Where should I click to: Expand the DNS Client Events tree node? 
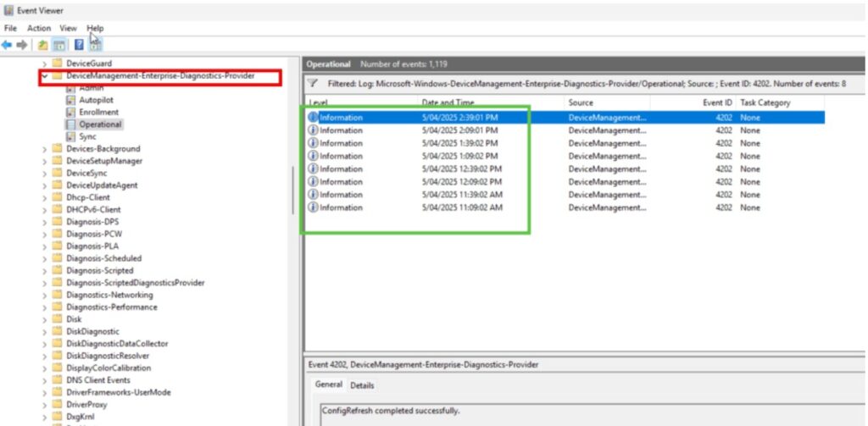click(x=45, y=380)
